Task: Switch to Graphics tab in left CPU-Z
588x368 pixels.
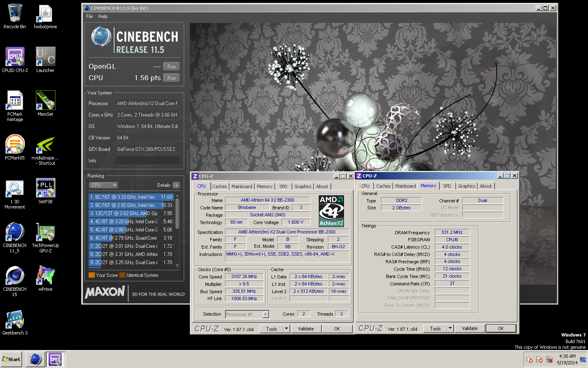Action: click(303, 186)
